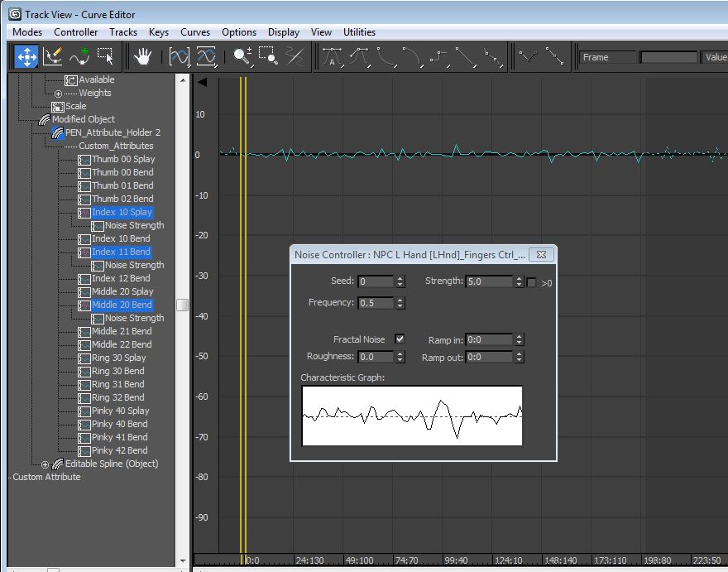Uncheck the Fractal Noise checkbox
728x572 pixels.
point(400,337)
